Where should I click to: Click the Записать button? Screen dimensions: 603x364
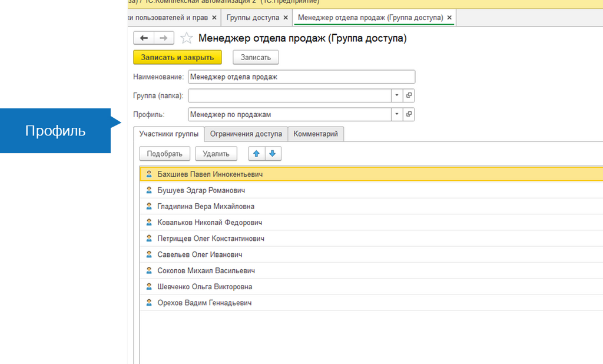pos(256,57)
